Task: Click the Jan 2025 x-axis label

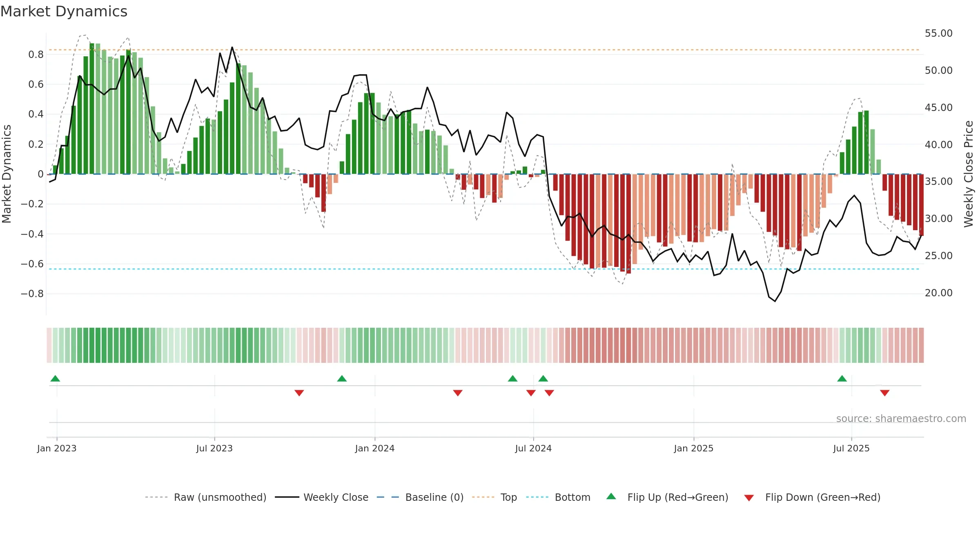Action: tap(694, 448)
